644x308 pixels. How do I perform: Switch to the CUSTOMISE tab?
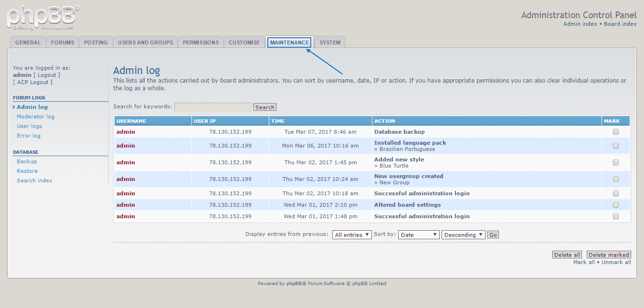tap(244, 42)
